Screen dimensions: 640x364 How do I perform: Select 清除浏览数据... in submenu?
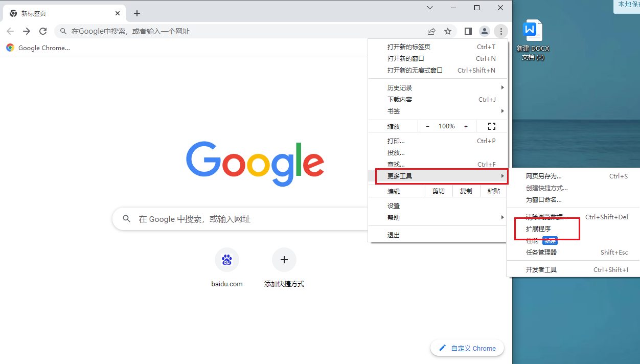pos(573,217)
